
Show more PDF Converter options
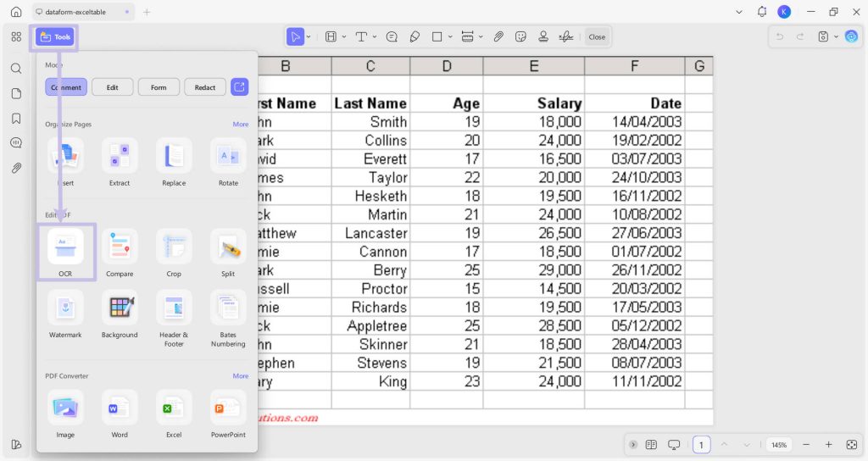(x=240, y=375)
